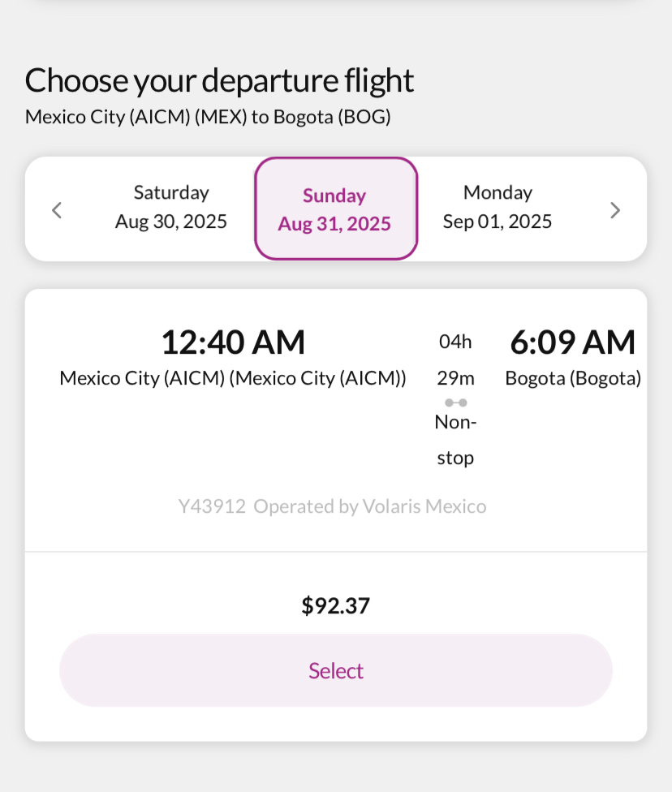
Task: Go to next date with right chevron
Action: [x=615, y=210]
